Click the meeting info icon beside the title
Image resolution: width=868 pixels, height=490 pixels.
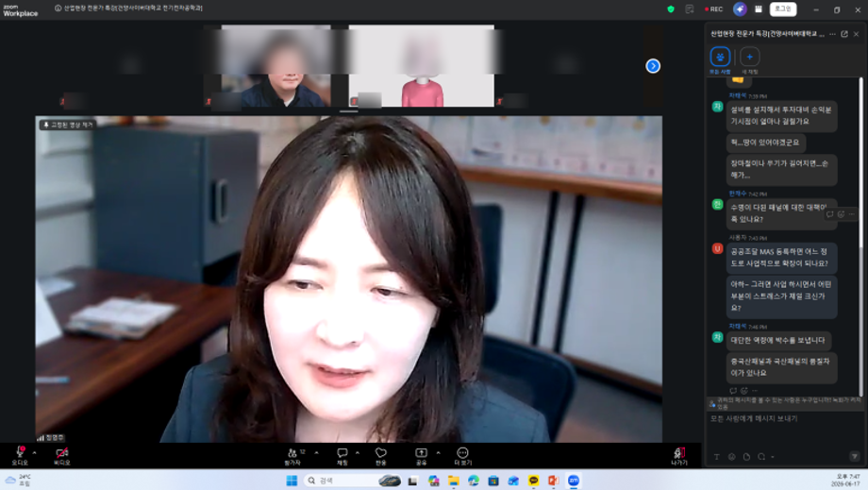[58, 8]
